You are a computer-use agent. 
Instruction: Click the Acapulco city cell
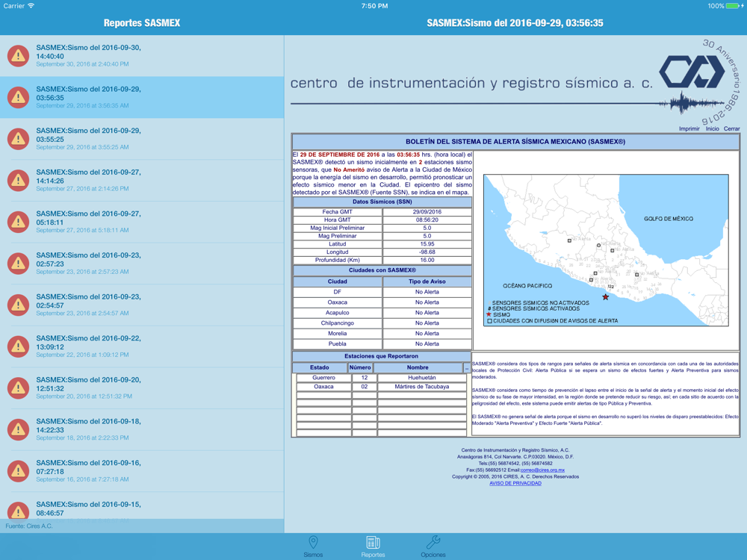point(338,313)
